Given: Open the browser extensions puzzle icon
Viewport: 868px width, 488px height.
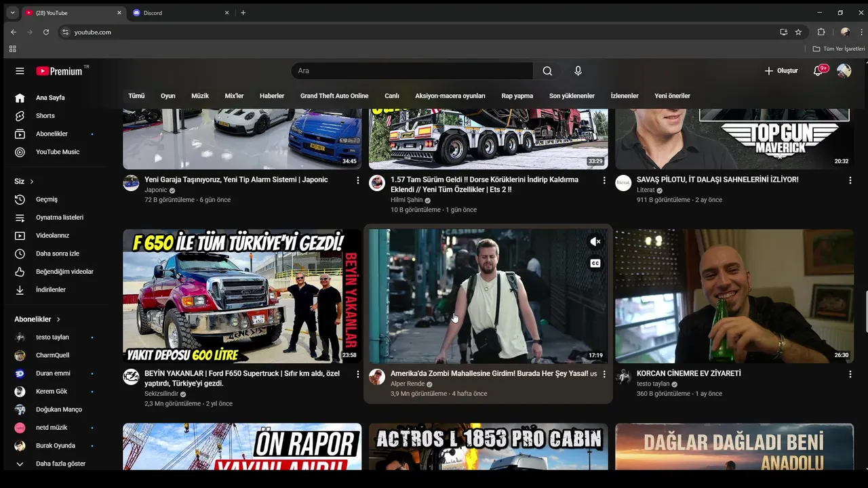Looking at the screenshot, I should [x=821, y=32].
